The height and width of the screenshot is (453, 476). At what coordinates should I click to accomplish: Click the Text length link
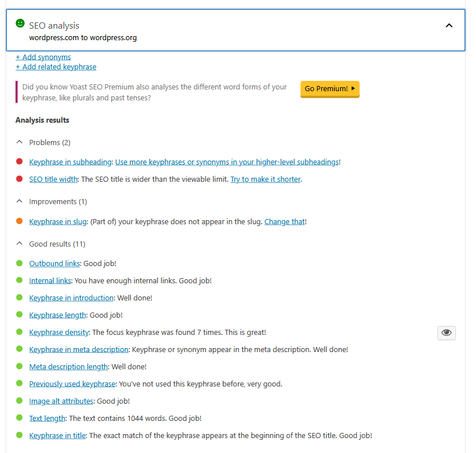48,419
